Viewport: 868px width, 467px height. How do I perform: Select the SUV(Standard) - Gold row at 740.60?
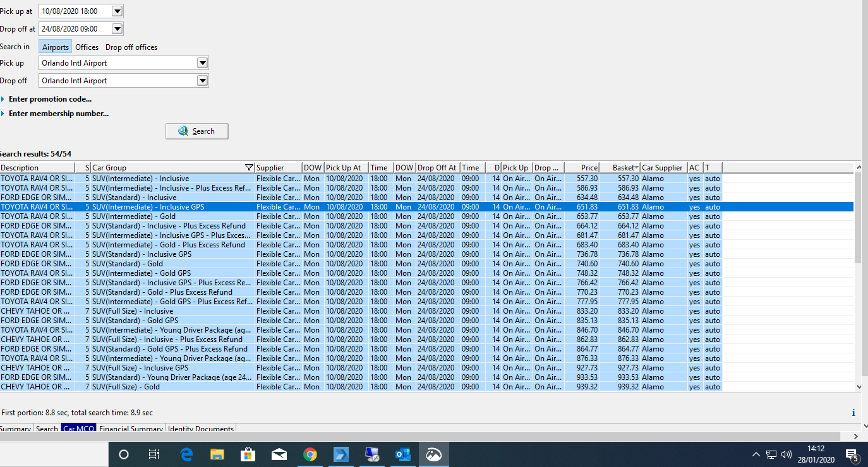(426, 264)
